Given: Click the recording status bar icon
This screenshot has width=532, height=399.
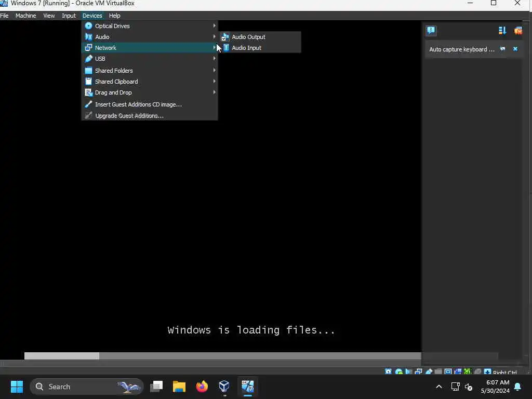Looking at the screenshot, I should pos(458,371).
